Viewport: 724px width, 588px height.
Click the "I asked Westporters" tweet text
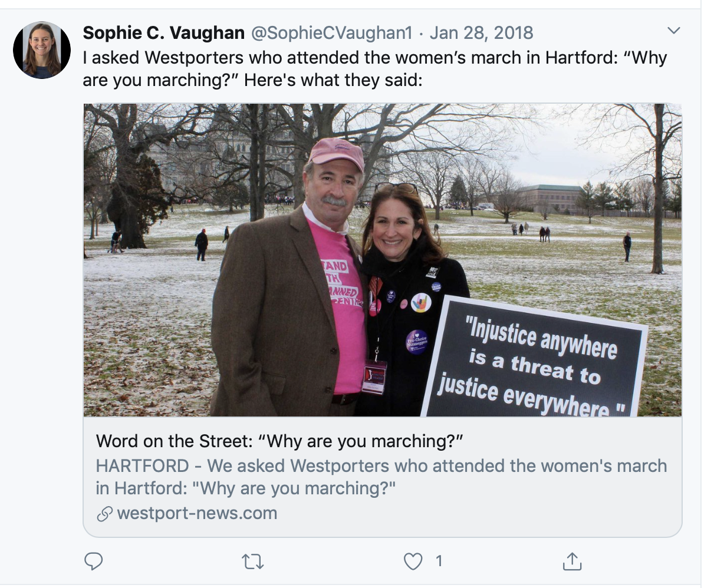pyautogui.click(x=374, y=58)
